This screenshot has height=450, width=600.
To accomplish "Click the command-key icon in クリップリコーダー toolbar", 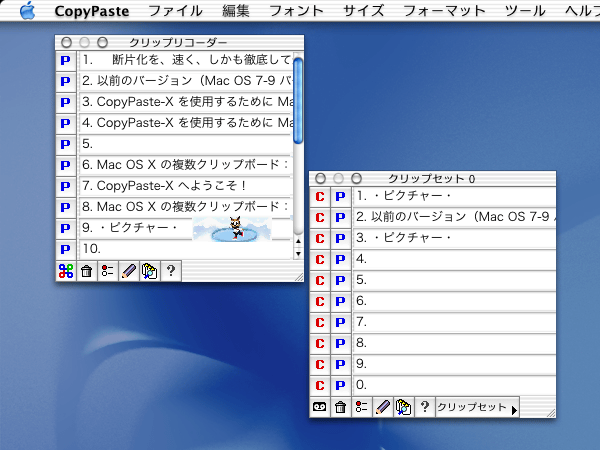I will click(x=66, y=271).
